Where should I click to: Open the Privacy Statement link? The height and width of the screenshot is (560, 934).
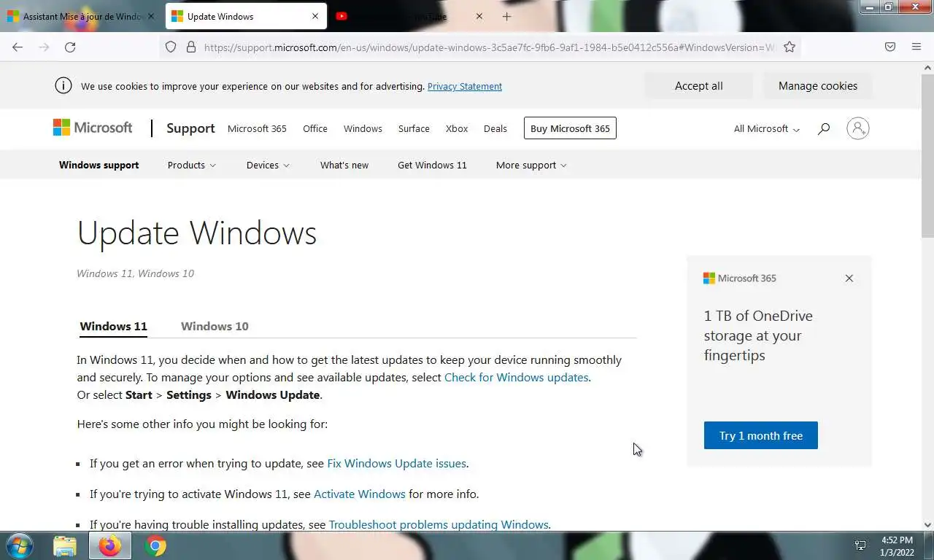click(x=465, y=86)
